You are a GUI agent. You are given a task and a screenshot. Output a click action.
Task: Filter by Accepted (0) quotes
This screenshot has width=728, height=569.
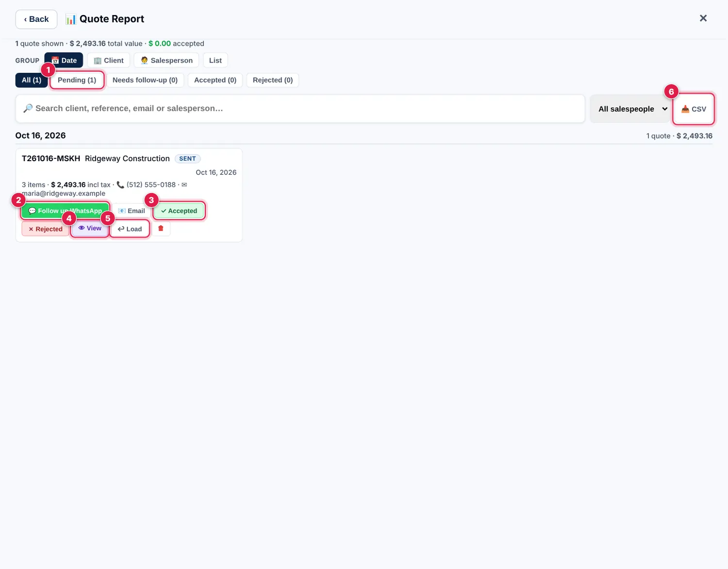(215, 80)
